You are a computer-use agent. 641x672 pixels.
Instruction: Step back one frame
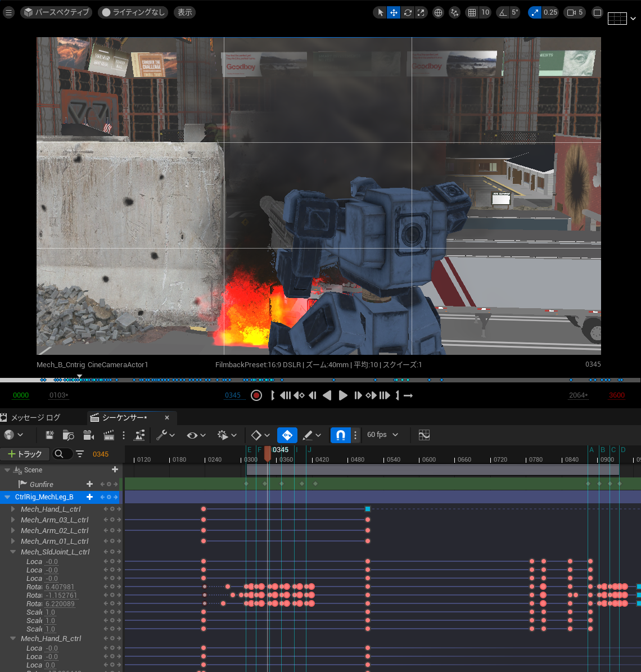(313, 395)
